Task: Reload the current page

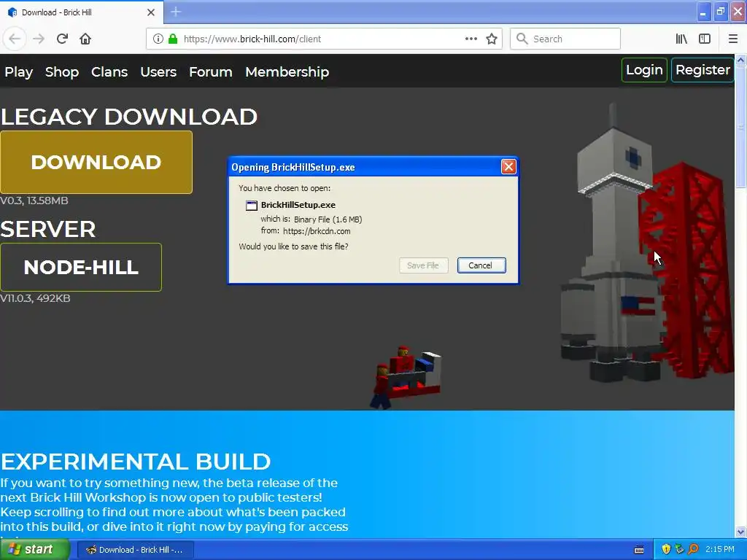Action: 62,39
